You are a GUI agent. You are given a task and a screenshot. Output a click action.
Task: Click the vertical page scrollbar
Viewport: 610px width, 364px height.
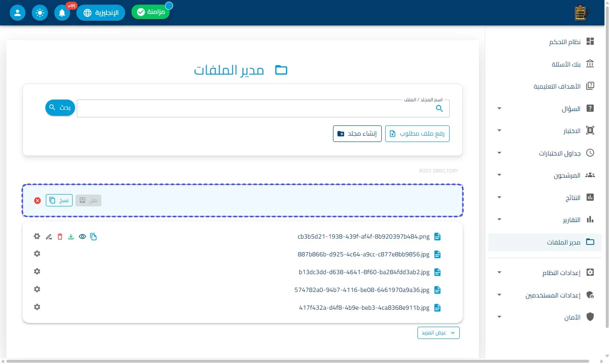[x=607, y=167]
